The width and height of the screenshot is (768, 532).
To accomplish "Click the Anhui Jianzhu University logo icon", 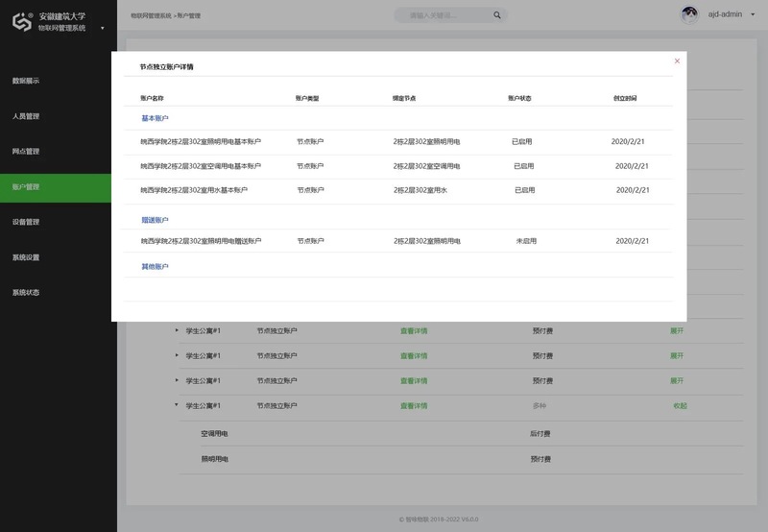I will [x=22, y=22].
